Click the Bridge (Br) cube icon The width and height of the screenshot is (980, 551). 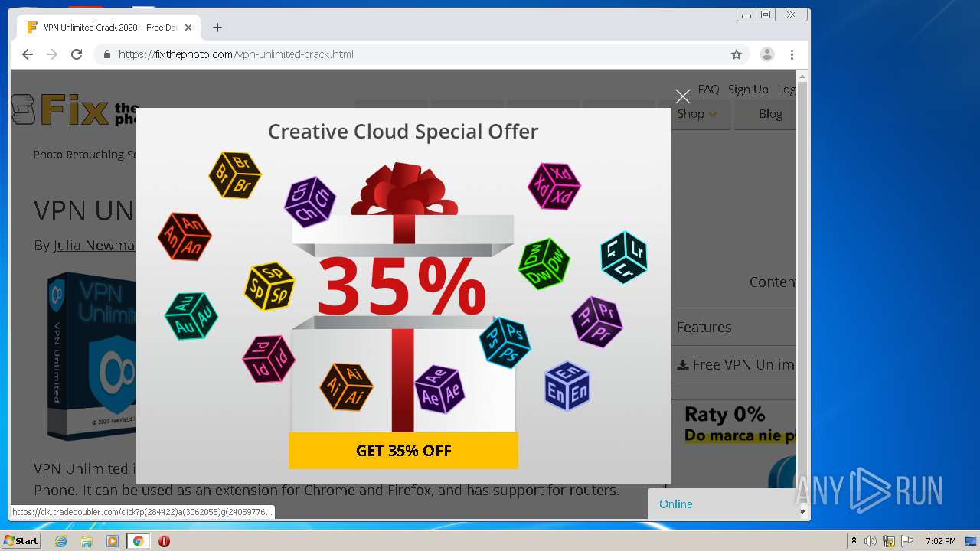(235, 174)
